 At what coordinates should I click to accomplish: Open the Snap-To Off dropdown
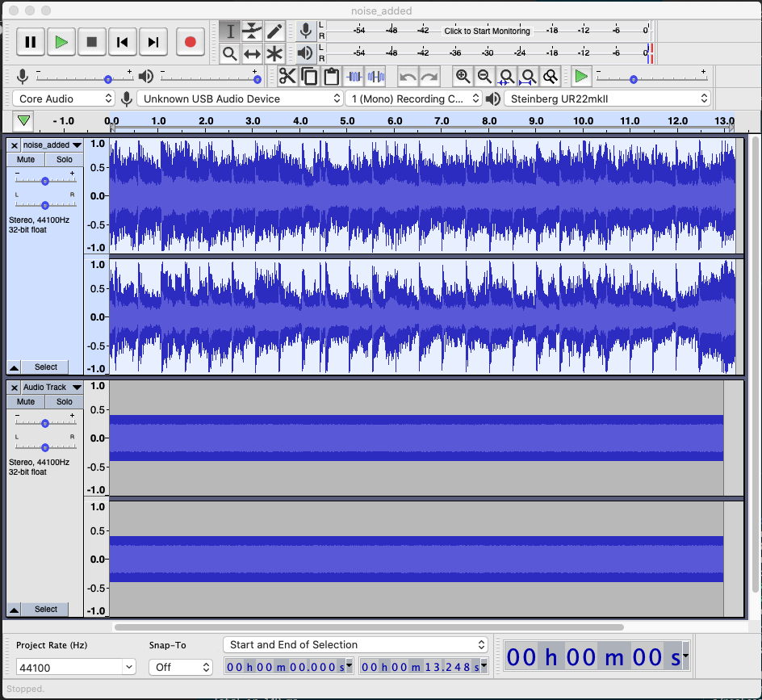[x=180, y=668]
